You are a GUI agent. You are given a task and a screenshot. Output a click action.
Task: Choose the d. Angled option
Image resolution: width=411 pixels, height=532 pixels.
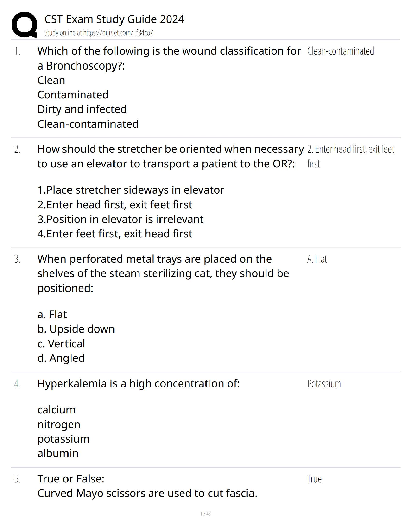(61, 358)
